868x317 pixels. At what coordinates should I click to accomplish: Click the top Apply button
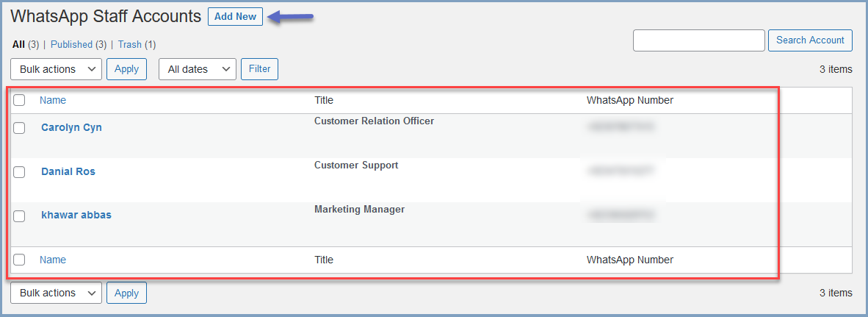tap(126, 69)
